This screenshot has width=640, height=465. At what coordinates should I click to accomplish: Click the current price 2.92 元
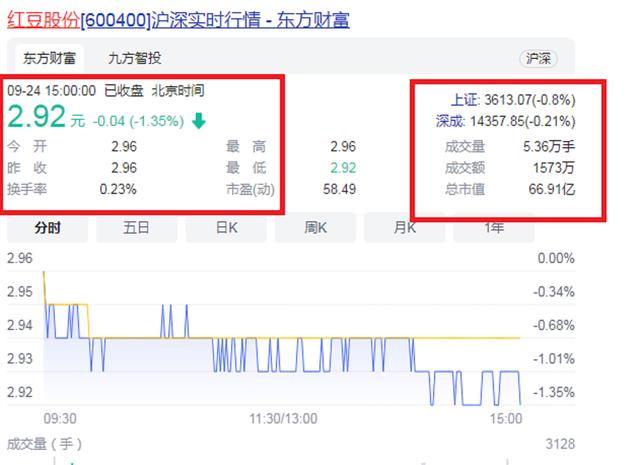coord(46,117)
